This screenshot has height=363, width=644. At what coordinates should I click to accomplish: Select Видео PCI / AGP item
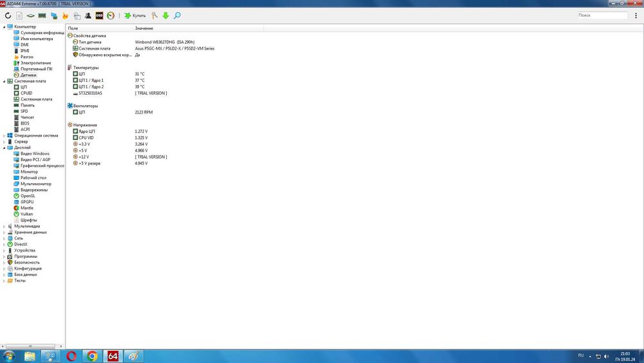click(x=35, y=160)
